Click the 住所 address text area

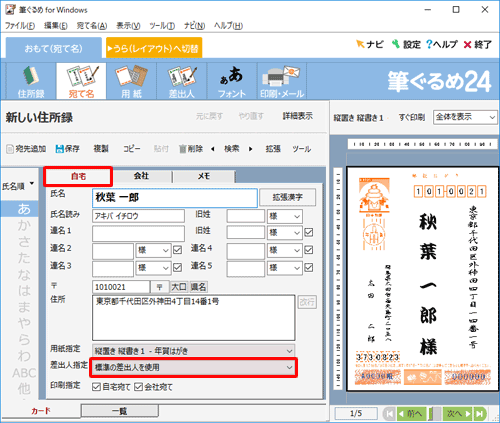coord(194,317)
